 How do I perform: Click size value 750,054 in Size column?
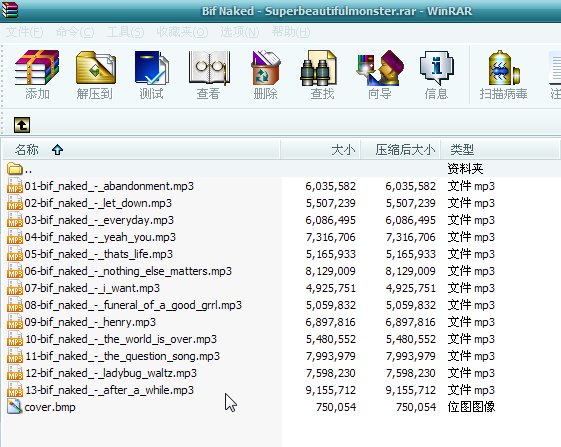pos(336,407)
